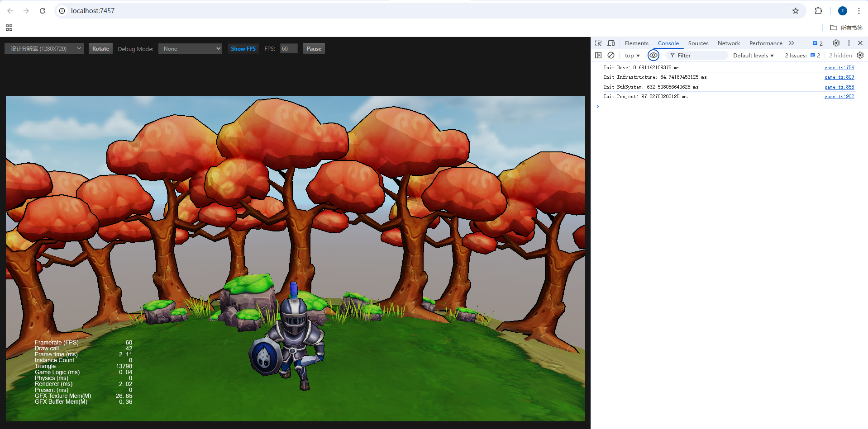
Task: Open console settings gear
Action: tap(860, 55)
